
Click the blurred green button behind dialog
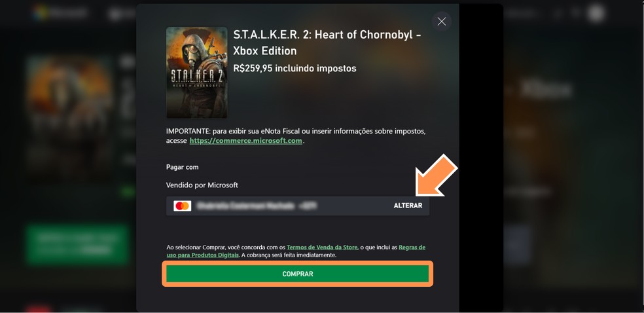click(x=78, y=244)
